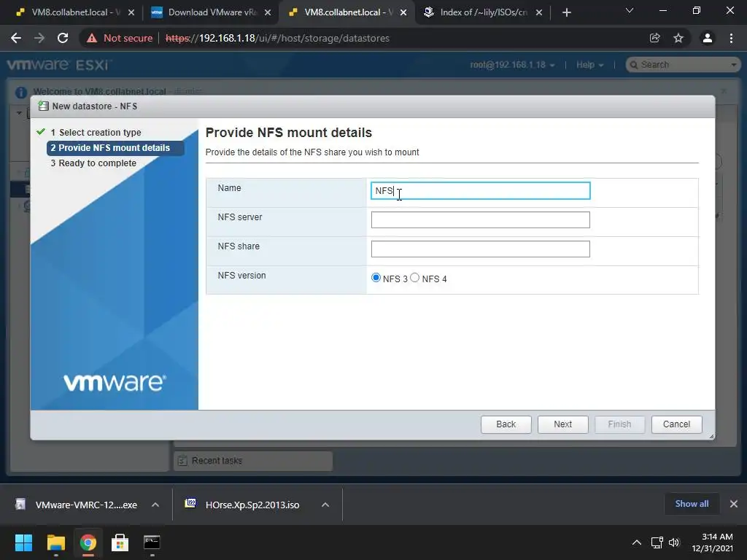Open the root@192.168.1.18 user dropdown
The width and height of the screenshot is (747, 560).
pyautogui.click(x=512, y=65)
